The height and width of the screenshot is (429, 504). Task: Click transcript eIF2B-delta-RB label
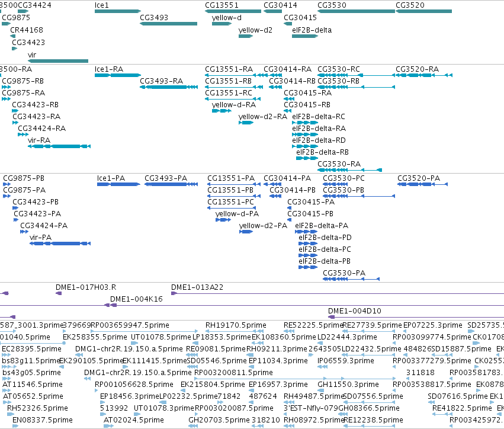322,152
